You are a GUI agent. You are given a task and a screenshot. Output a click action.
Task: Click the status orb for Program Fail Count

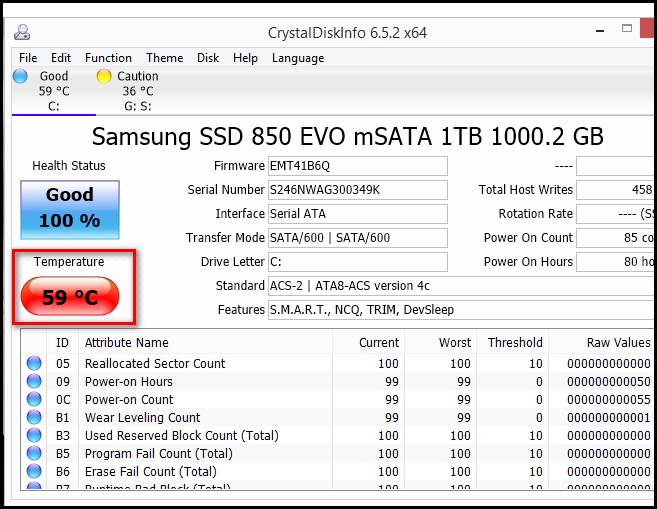34,453
